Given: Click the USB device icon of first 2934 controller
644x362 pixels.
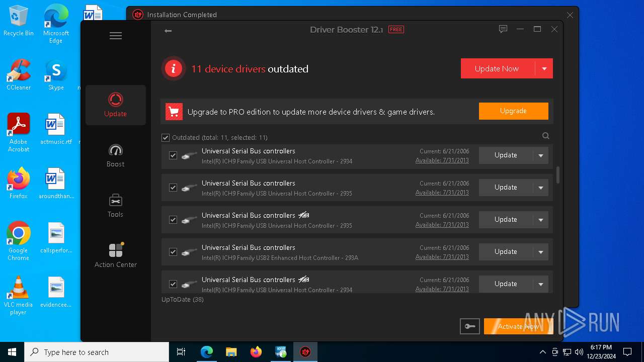Looking at the screenshot, I should point(190,155).
